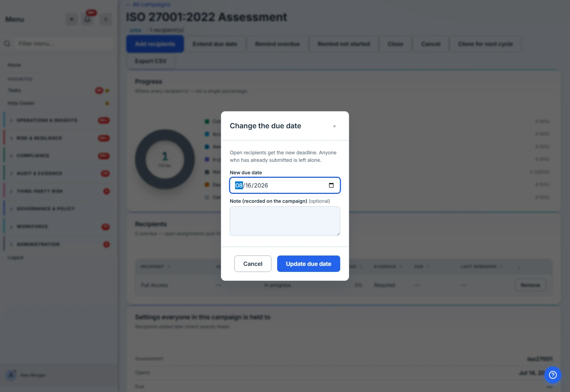Toggle the star next to Help Center
Image resolution: width=570 pixels, height=392 pixels.
(x=107, y=103)
